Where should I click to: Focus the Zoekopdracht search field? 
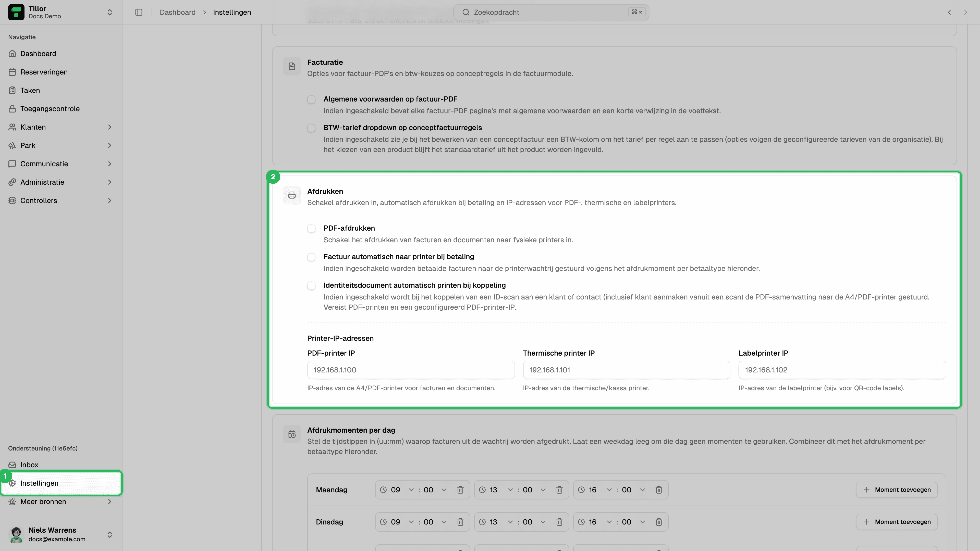click(551, 12)
